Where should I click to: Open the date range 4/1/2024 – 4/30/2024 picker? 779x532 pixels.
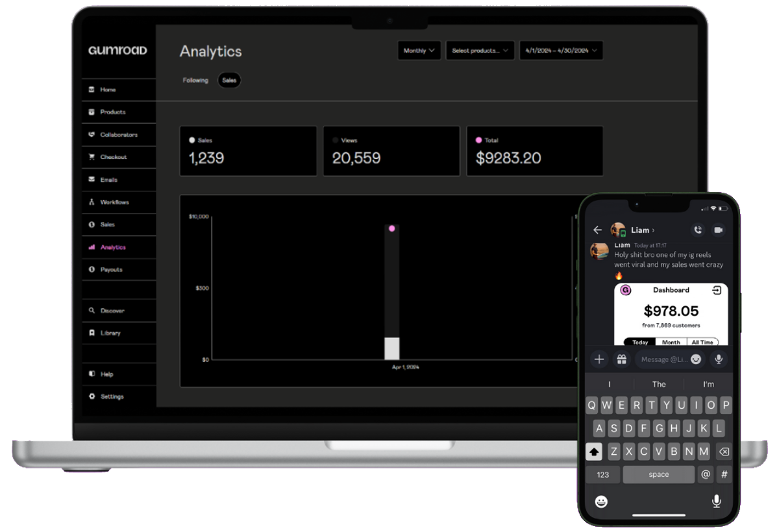tap(561, 51)
